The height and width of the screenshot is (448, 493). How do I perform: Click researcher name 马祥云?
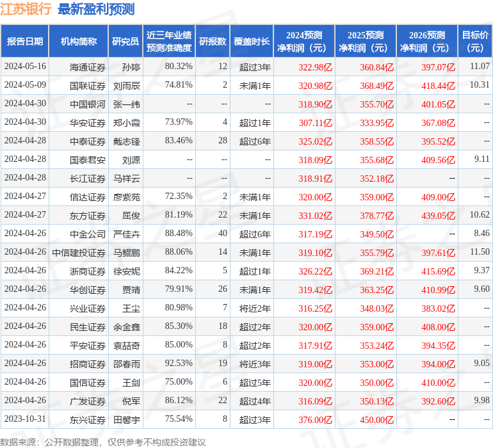(x=127, y=179)
